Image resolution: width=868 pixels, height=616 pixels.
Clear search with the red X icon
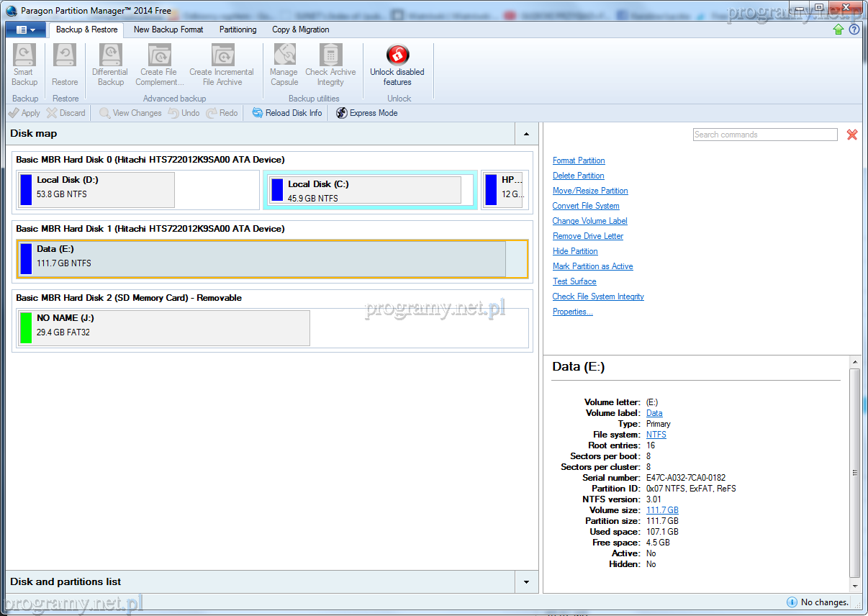click(852, 135)
